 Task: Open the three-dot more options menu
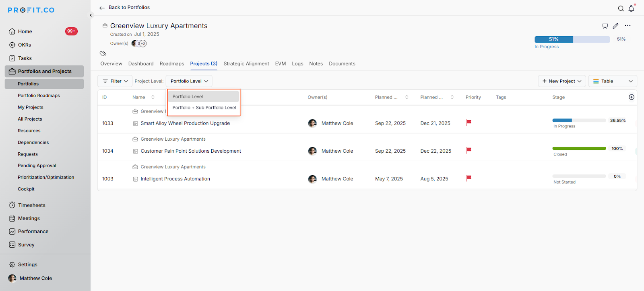coord(627,26)
